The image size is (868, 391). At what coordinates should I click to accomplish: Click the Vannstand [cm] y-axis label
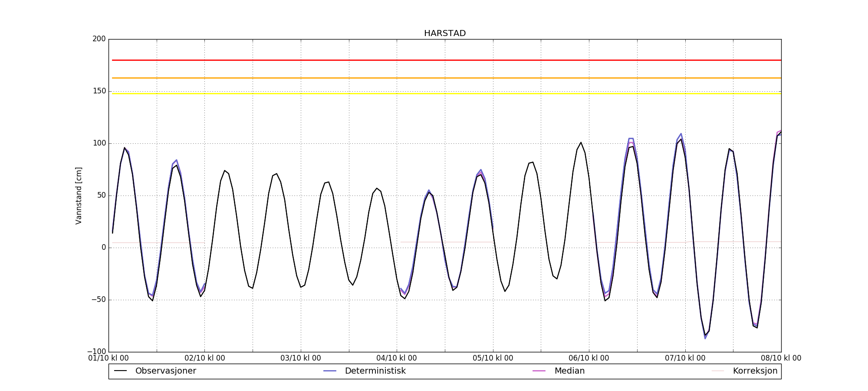click(79, 195)
